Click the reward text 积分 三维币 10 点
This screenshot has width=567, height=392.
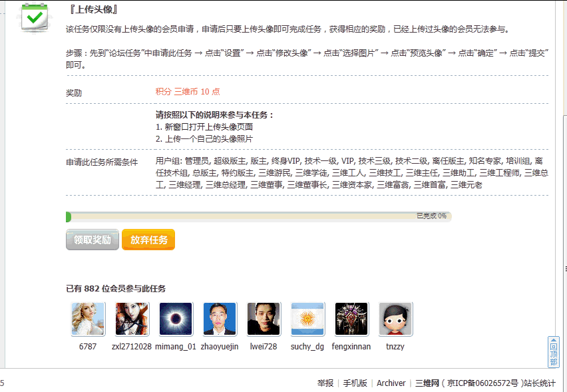tap(188, 91)
